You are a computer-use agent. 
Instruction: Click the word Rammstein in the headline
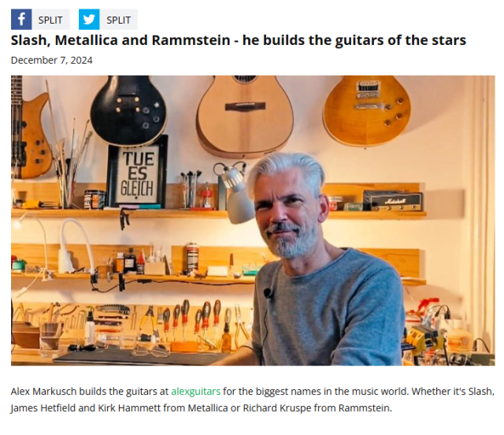click(191, 40)
